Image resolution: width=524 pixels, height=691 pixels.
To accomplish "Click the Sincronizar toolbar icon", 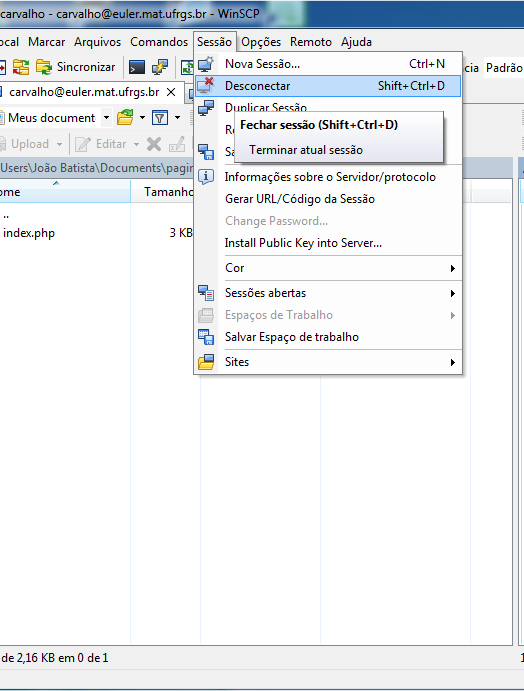I will (x=44, y=67).
